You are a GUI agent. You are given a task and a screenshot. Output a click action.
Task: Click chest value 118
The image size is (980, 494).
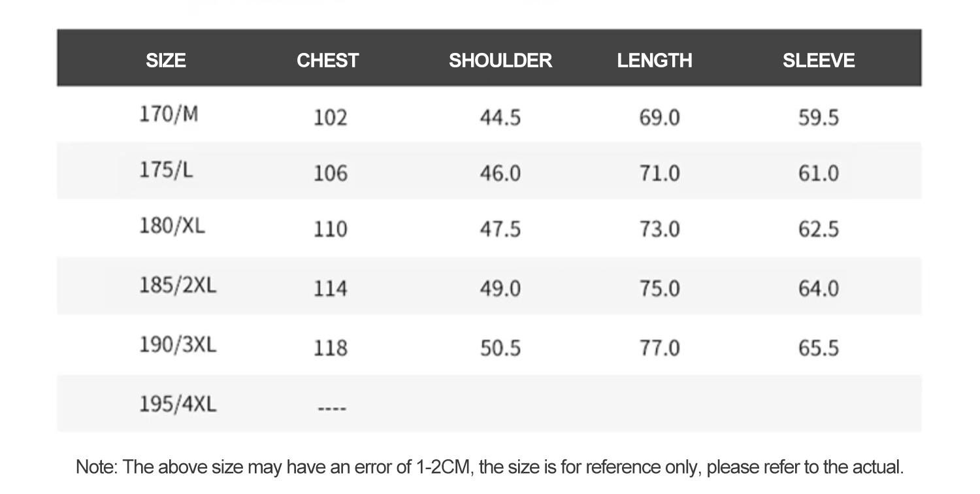tap(331, 348)
